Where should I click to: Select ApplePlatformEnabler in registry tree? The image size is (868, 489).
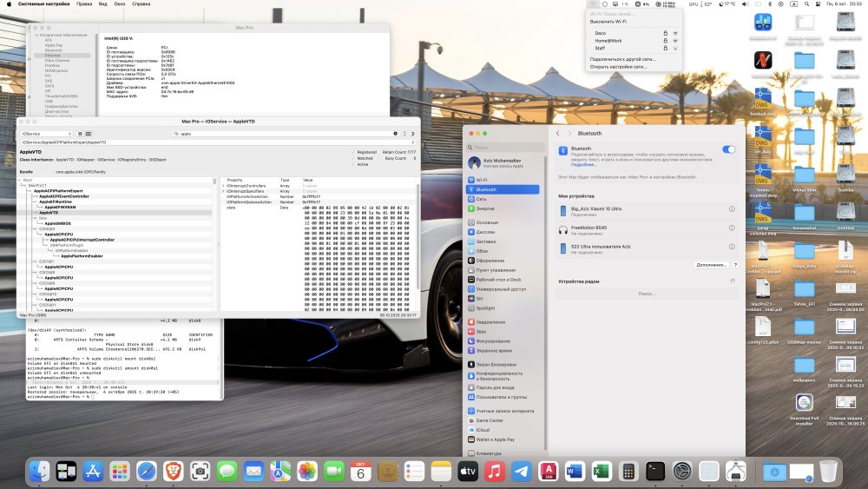(x=82, y=256)
